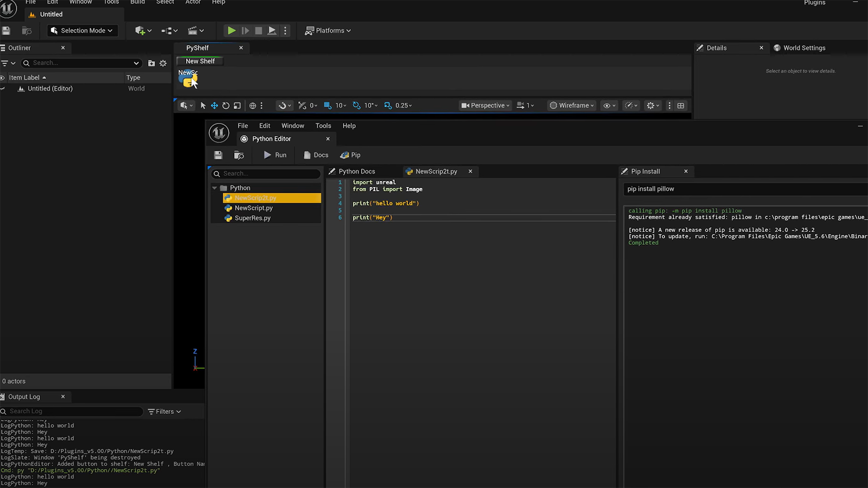Select the rotate gizmo tool in viewport

226,105
